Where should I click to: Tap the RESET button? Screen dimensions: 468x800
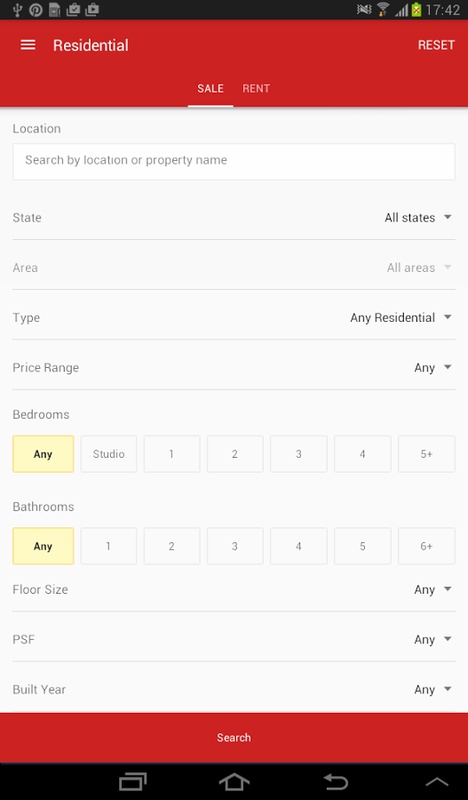[x=436, y=45]
